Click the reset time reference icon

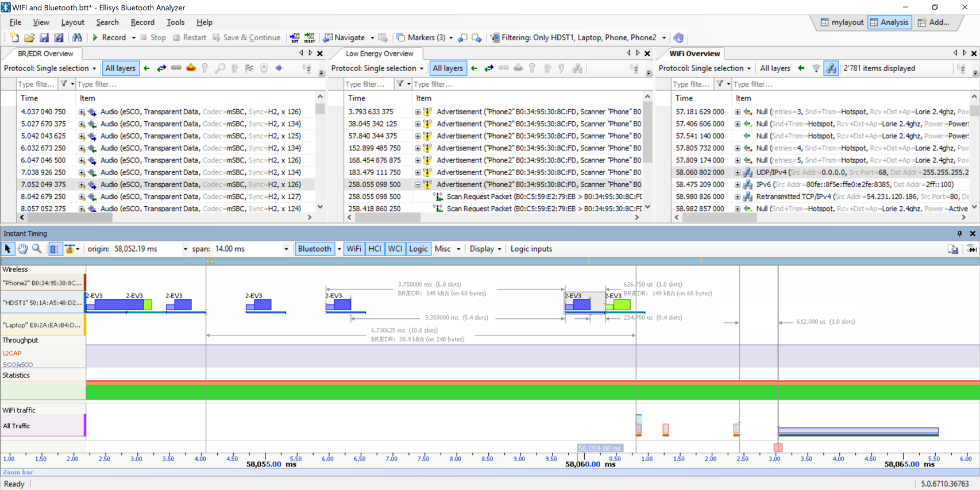tap(310, 38)
